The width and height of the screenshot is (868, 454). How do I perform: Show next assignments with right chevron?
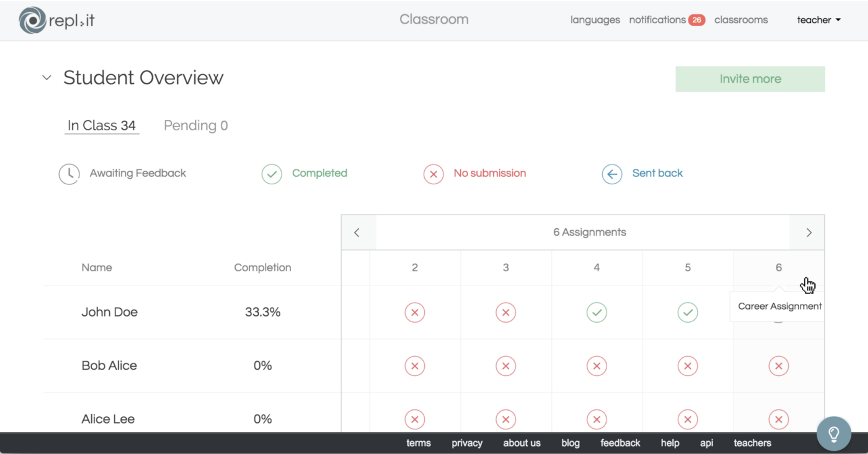(x=808, y=233)
